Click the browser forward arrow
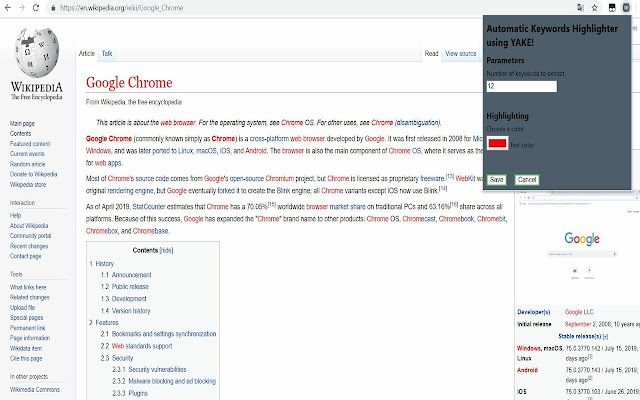 [22, 8]
